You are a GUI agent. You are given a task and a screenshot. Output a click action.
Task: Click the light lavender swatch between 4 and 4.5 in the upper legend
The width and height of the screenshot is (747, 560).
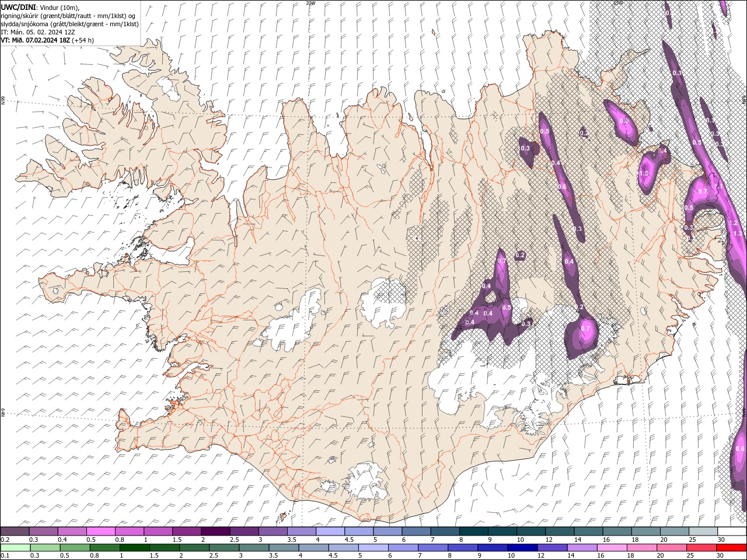pos(330,531)
